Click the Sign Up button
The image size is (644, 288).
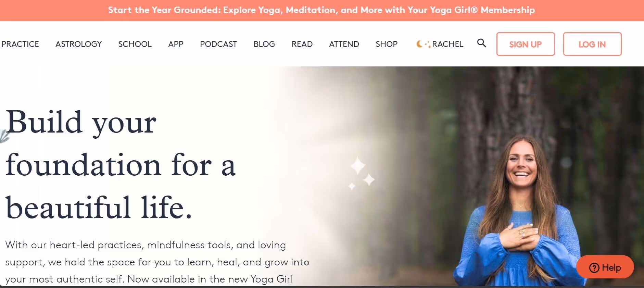pyautogui.click(x=526, y=44)
